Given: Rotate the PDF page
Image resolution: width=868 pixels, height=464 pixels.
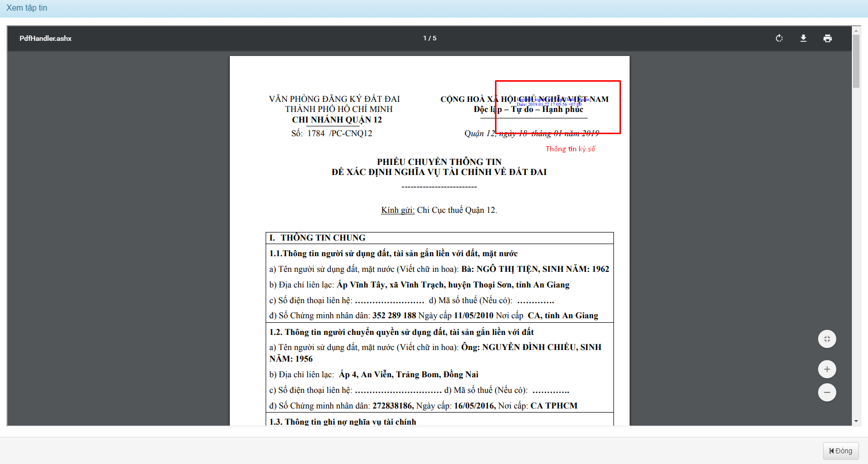Looking at the screenshot, I should click(x=779, y=38).
